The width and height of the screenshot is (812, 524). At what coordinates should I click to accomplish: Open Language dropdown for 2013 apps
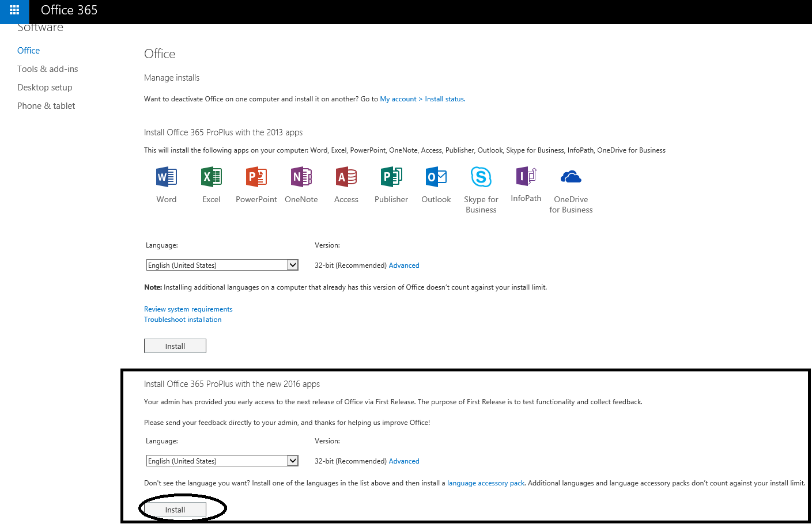pos(222,265)
